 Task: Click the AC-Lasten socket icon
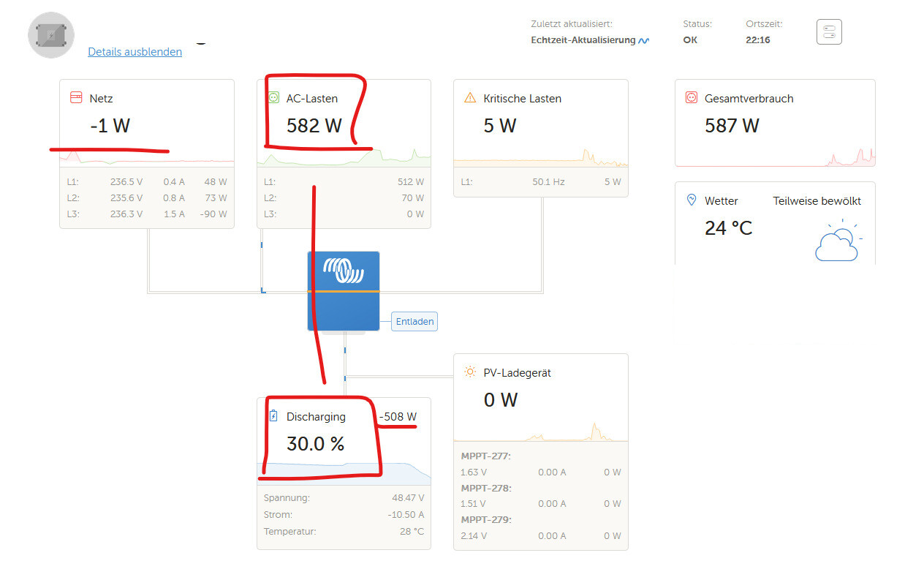(273, 97)
